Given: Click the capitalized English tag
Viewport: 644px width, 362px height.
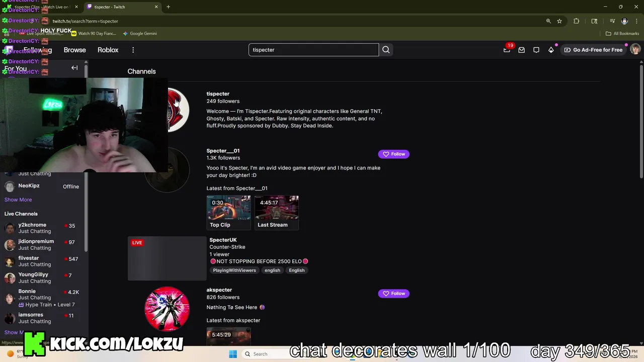Looking at the screenshot, I should point(297,270).
